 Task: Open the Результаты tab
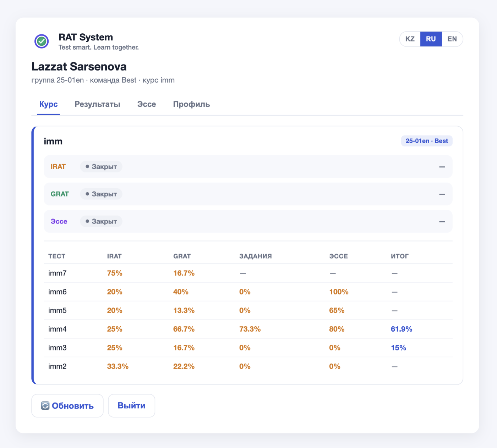click(98, 104)
